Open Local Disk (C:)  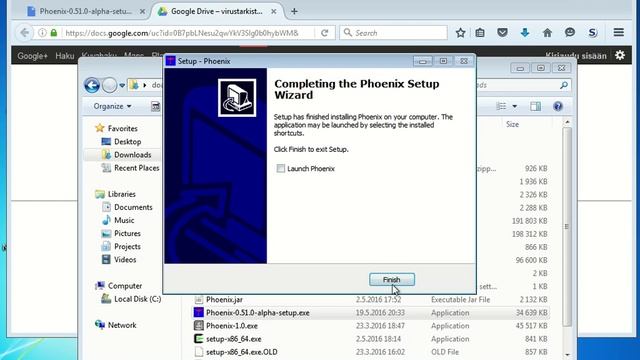click(x=138, y=299)
